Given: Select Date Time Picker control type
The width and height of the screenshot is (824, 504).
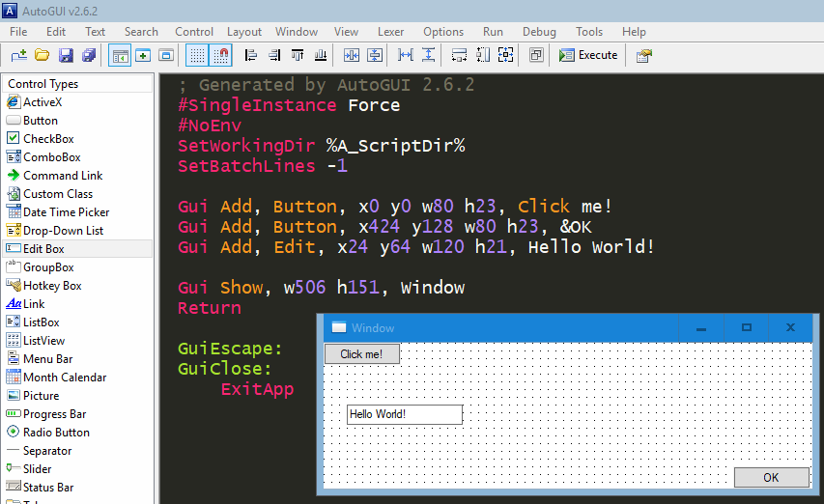Looking at the screenshot, I should [78, 212].
